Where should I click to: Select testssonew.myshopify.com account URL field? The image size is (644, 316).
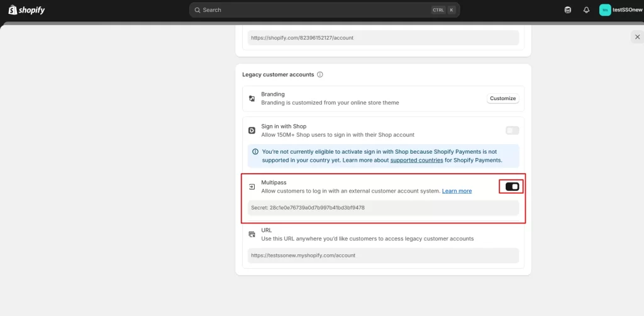click(383, 256)
